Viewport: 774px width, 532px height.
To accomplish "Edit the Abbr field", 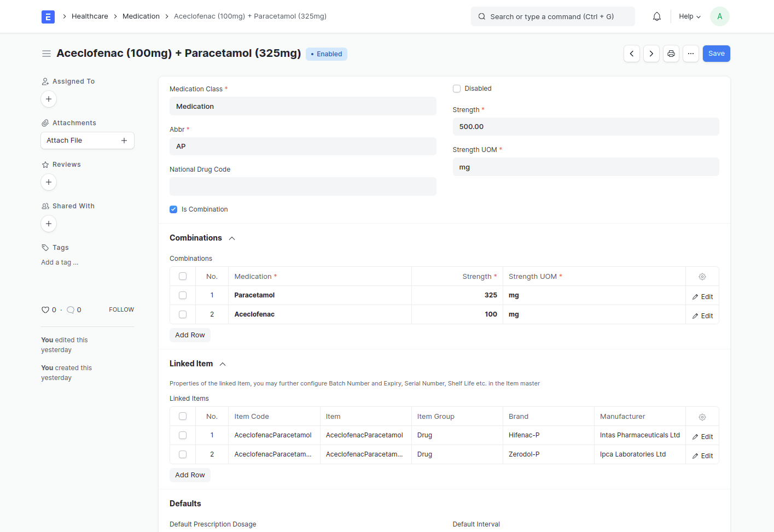I will click(x=303, y=147).
